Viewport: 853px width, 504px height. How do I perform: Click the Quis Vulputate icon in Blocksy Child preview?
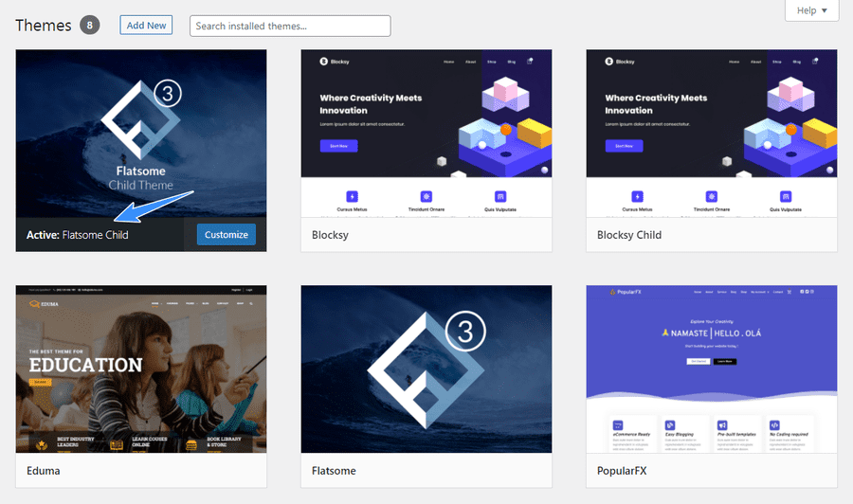(787, 196)
